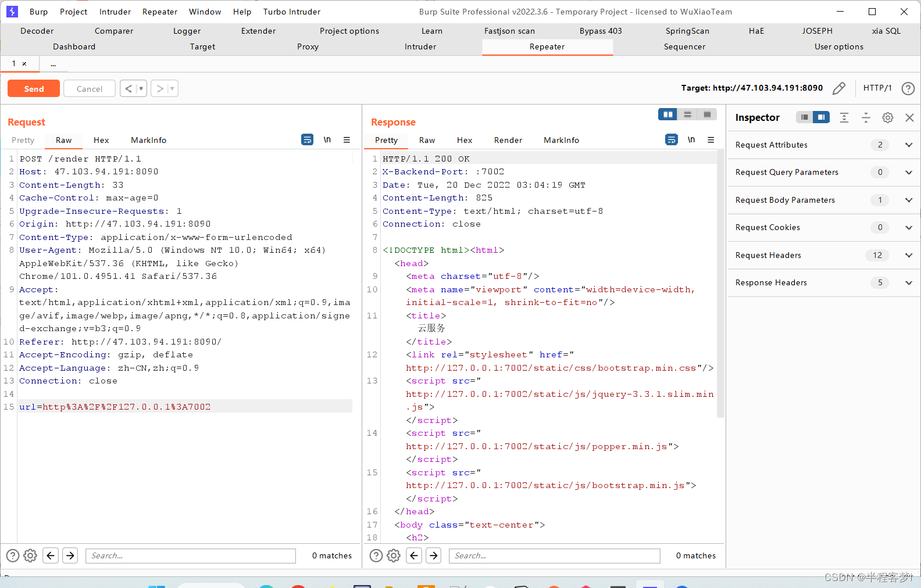921x588 pixels.
Task: Open the Bypass 403 tab
Action: (601, 31)
